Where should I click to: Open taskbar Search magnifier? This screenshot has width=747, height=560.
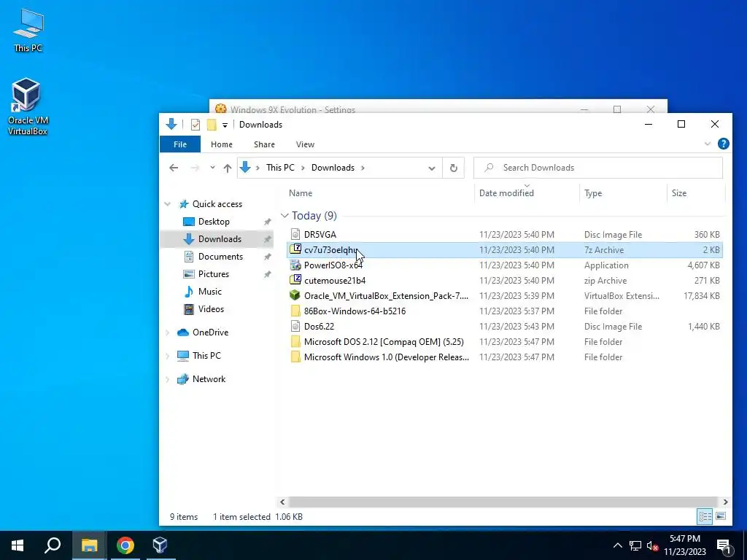(53, 545)
